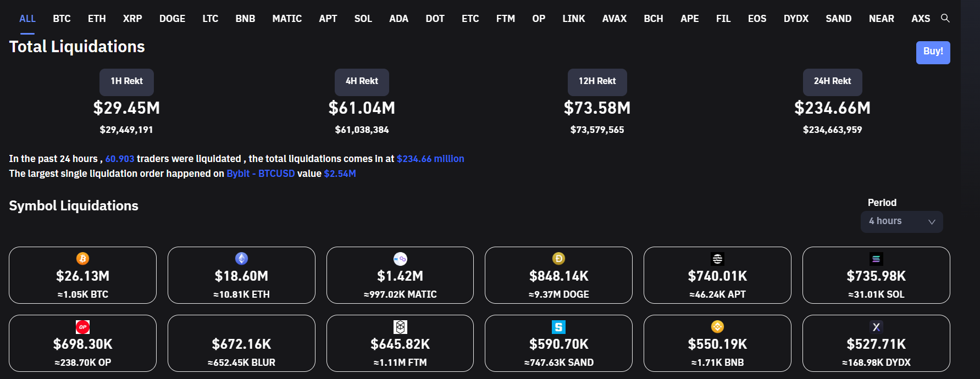
Task: Click the $234.66 million link
Action: pyautogui.click(x=430, y=159)
